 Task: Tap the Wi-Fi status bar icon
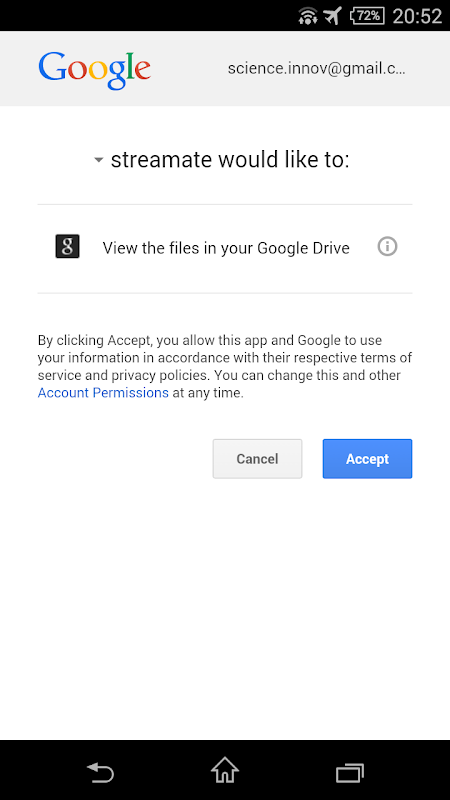click(x=308, y=16)
